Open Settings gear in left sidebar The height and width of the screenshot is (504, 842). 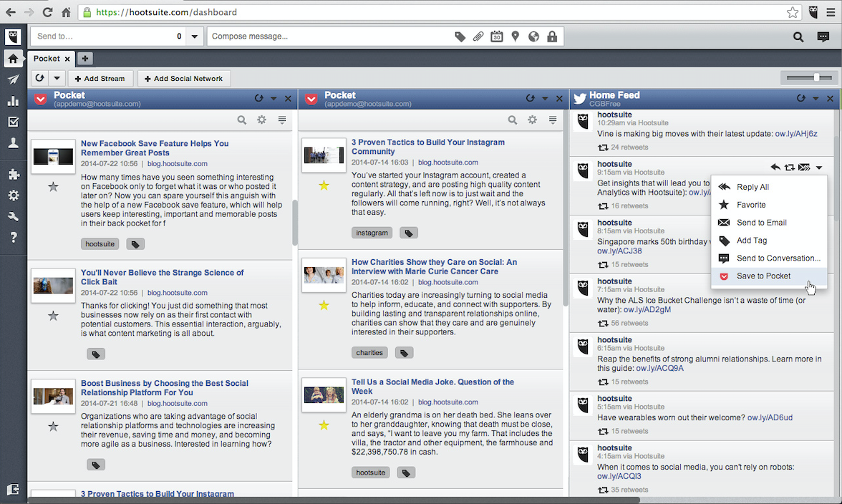(x=13, y=195)
